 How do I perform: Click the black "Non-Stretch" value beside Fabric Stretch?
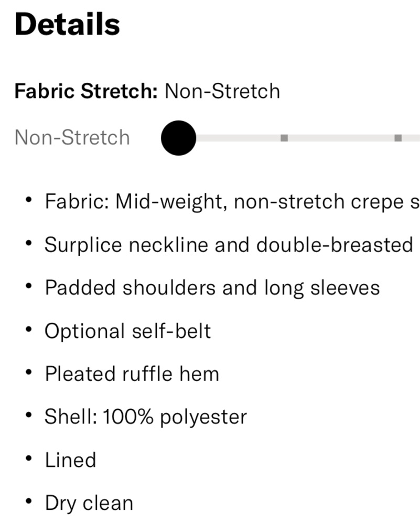[x=222, y=91]
